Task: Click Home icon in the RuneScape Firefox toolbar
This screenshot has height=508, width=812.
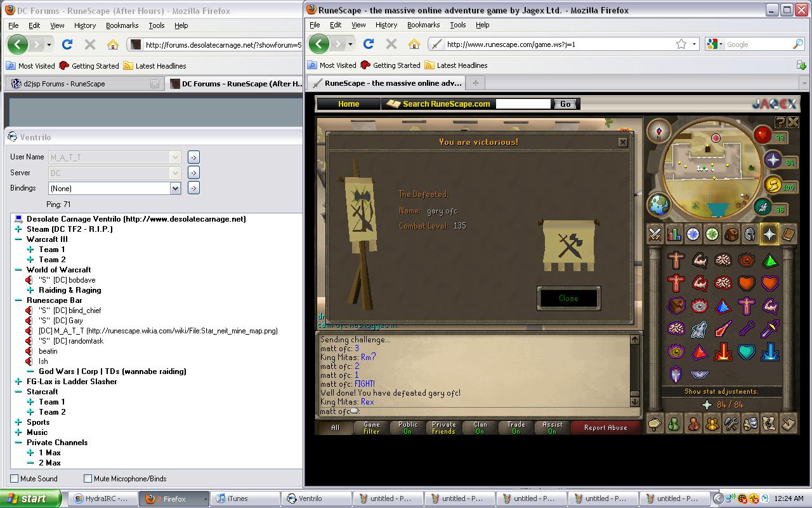Action: point(414,44)
